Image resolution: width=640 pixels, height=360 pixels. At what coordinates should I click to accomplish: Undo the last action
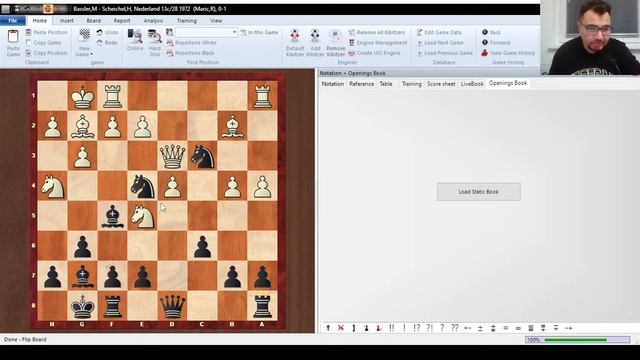pos(107,32)
